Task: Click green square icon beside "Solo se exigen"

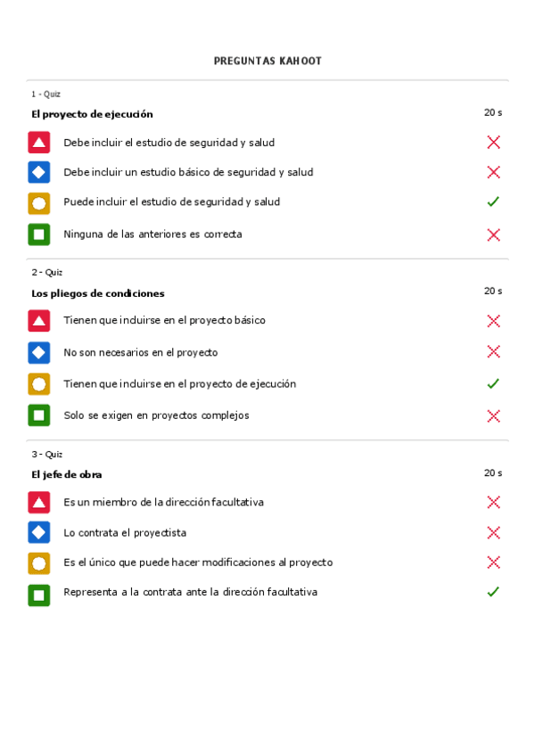Action: (x=38, y=415)
